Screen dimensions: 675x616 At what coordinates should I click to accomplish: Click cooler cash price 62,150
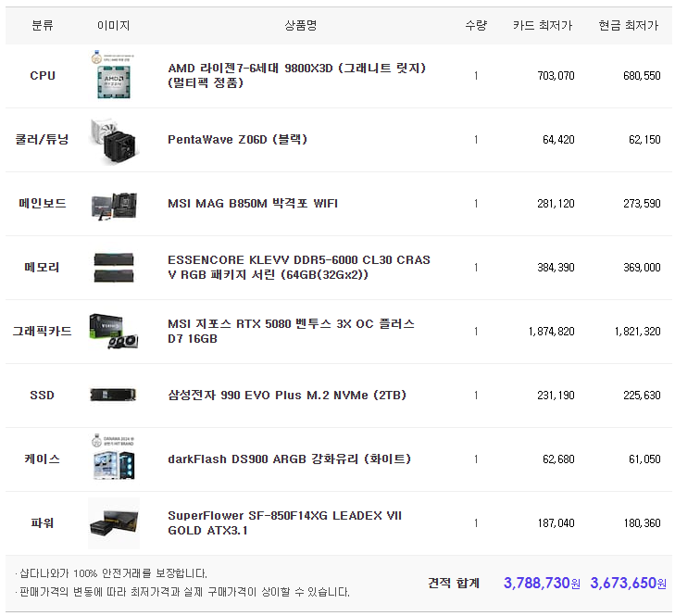click(644, 140)
